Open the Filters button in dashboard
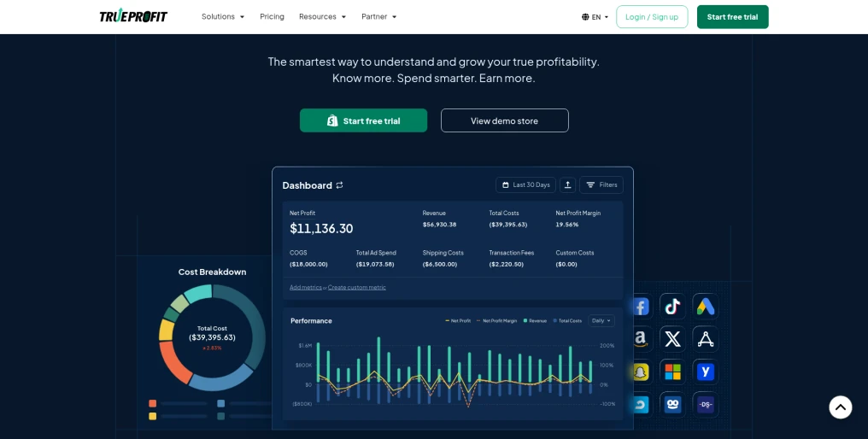Image resolution: width=868 pixels, height=439 pixels. tap(601, 184)
